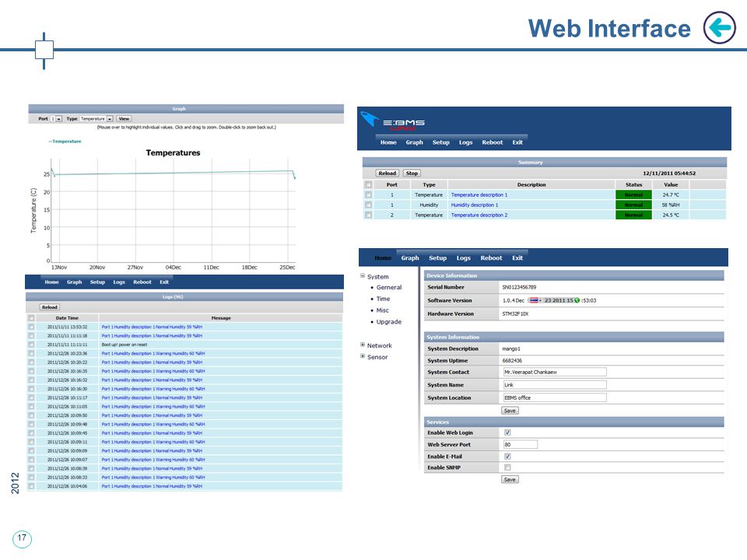Select Gerneral under System
This screenshot has width=747, height=560.
click(389, 287)
